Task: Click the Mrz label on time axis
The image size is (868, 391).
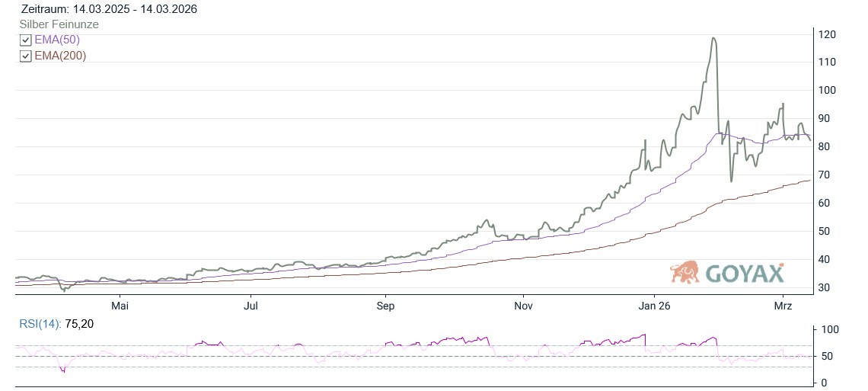Action: [x=783, y=306]
